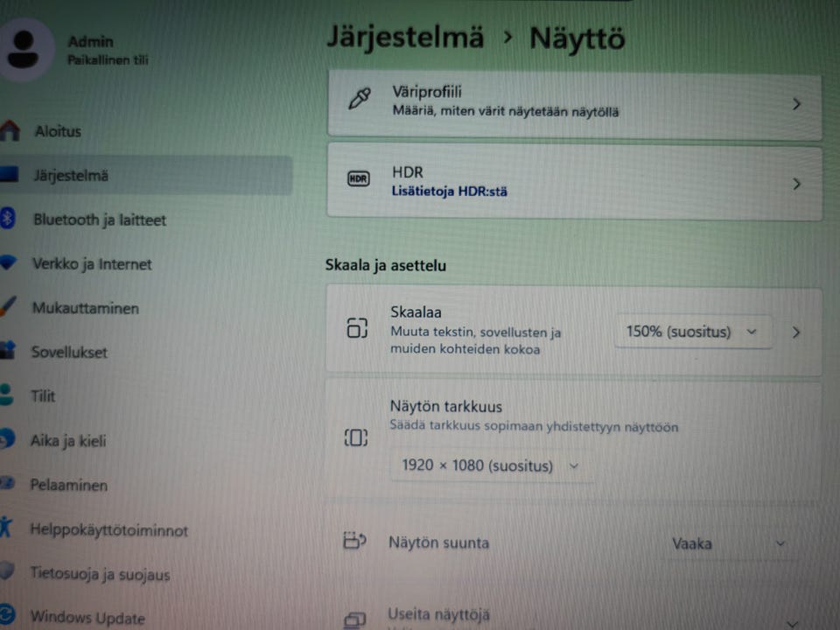Click the Näytön suunta orientation icon
This screenshot has height=630, width=840.
coord(354,540)
